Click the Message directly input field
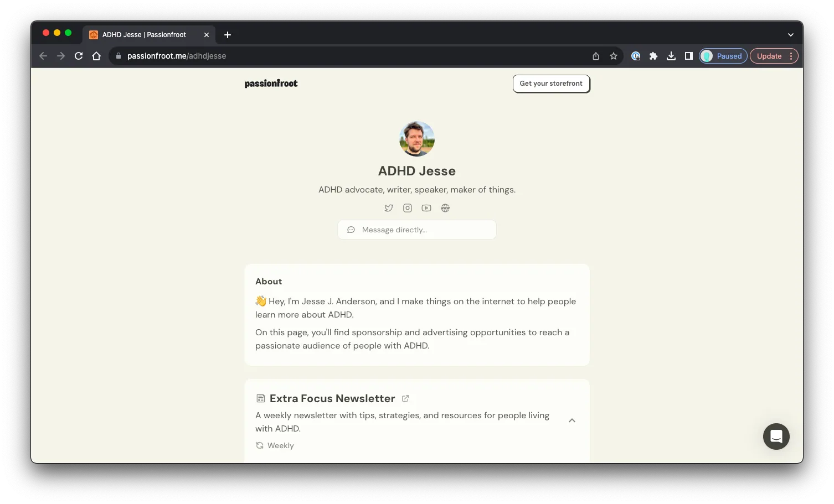This screenshot has height=504, width=834. coord(417,230)
